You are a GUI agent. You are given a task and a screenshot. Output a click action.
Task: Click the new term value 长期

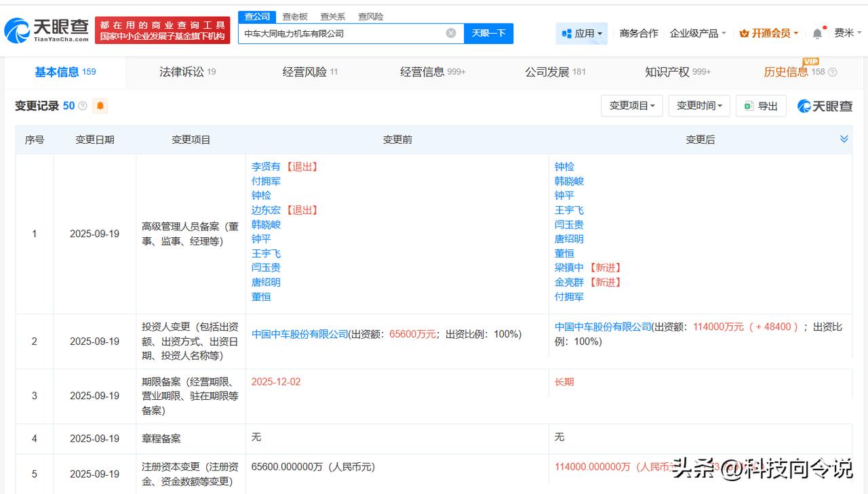[x=564, y=382]
